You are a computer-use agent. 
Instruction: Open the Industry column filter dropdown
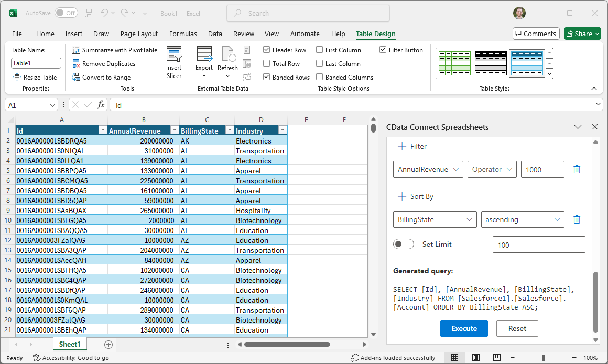tap(283, 130)
